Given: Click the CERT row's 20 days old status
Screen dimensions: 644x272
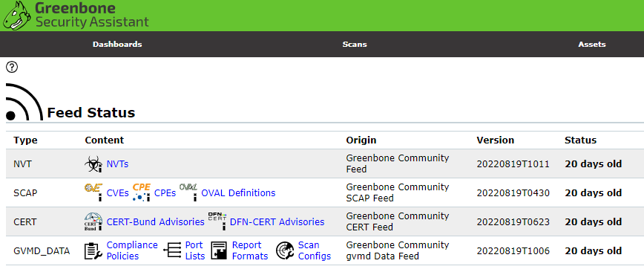Looking at the screenshot, I should pyautogui.click(x=594, y=221).
